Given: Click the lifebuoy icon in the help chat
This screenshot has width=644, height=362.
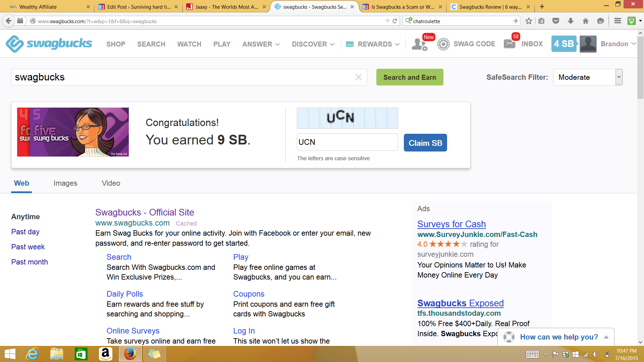Looking at the screenshot, I should click(x=508, y=337).
